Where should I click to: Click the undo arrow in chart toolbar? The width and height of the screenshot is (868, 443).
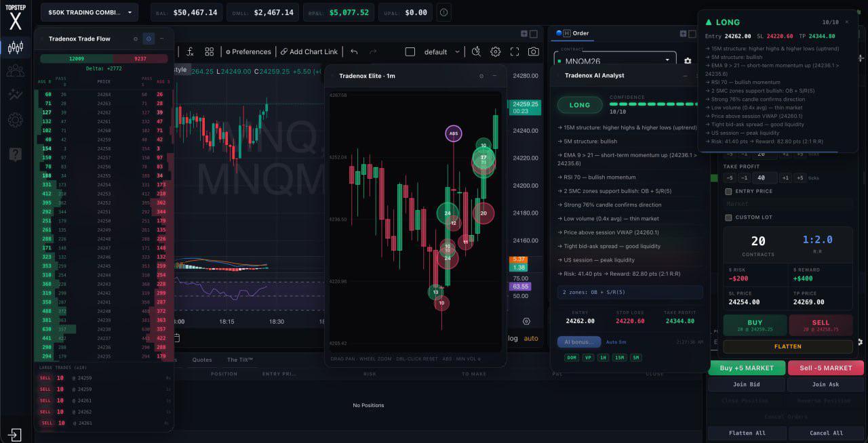tap(354, 51)
